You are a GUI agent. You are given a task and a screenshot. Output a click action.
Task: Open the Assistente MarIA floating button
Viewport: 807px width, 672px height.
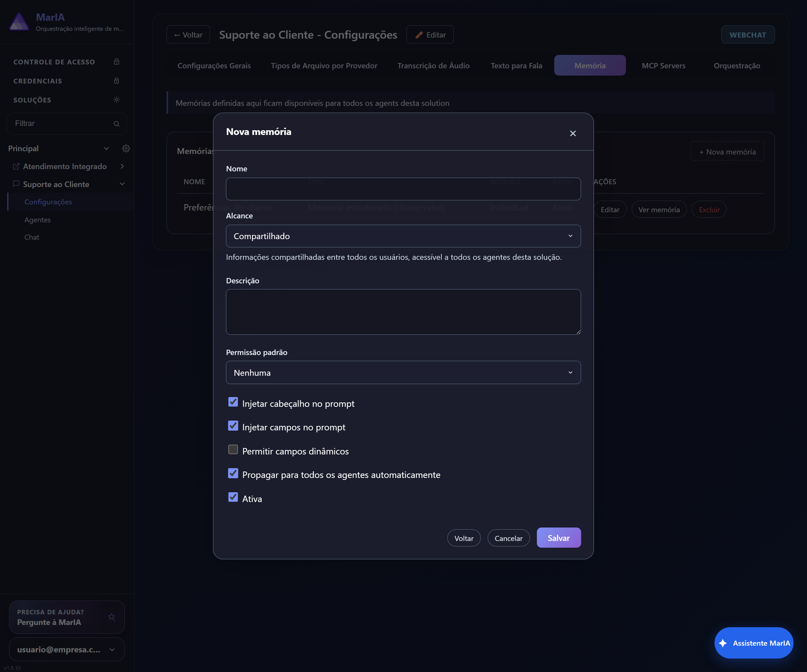point(754,643)
